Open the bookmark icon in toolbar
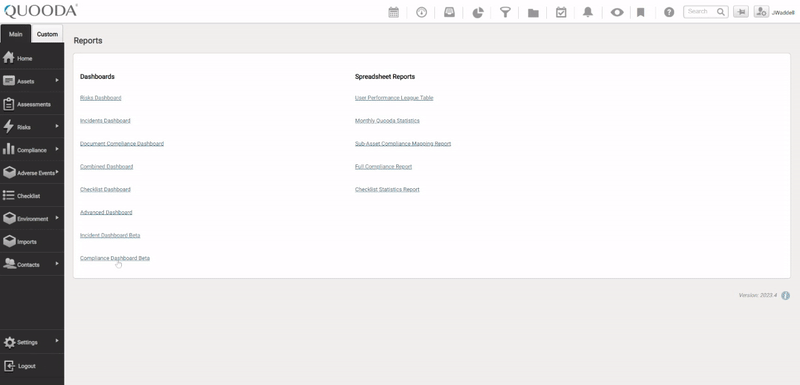800x385 pixels. (x=641, y=12)
